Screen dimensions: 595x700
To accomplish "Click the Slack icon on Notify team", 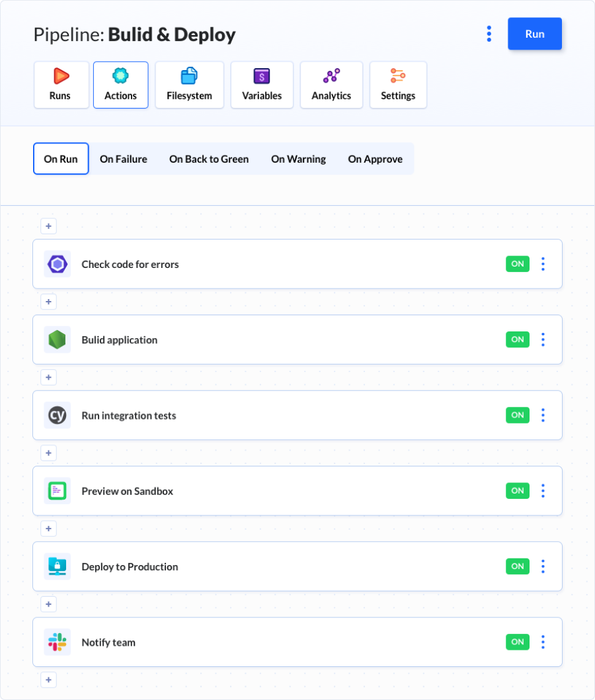I will [57, 642].
